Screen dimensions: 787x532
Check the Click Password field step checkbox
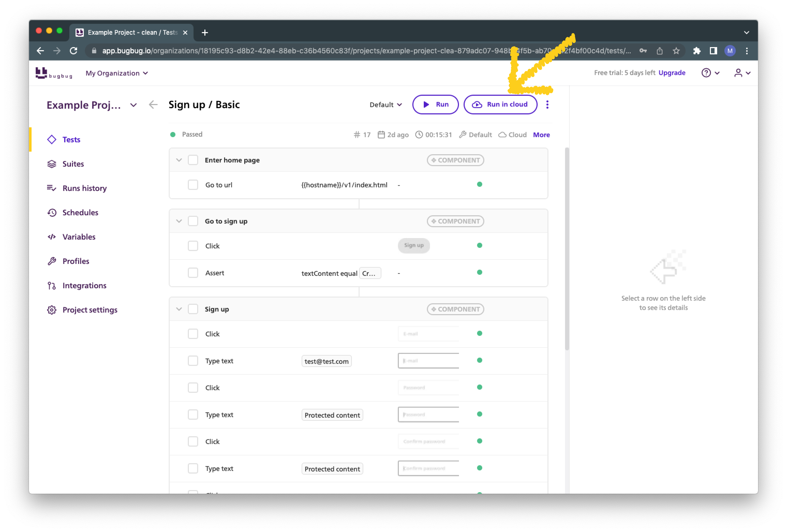coord(193,388)
